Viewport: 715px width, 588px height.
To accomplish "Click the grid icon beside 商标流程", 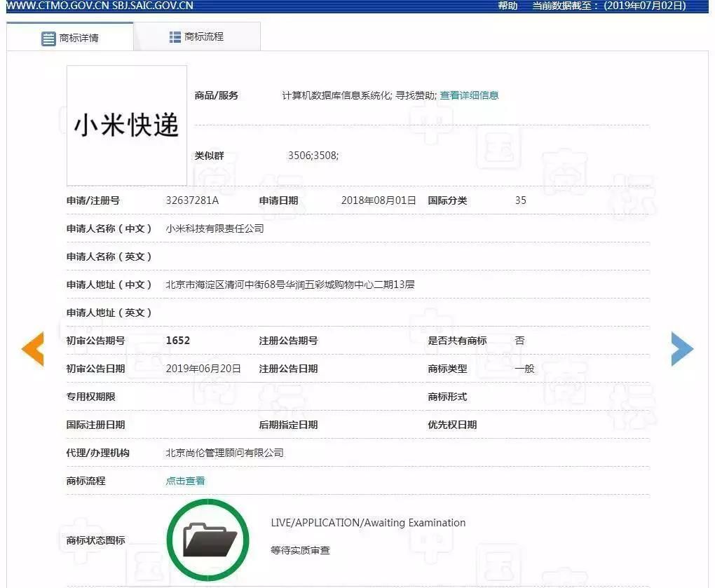I will click(175, 36).
